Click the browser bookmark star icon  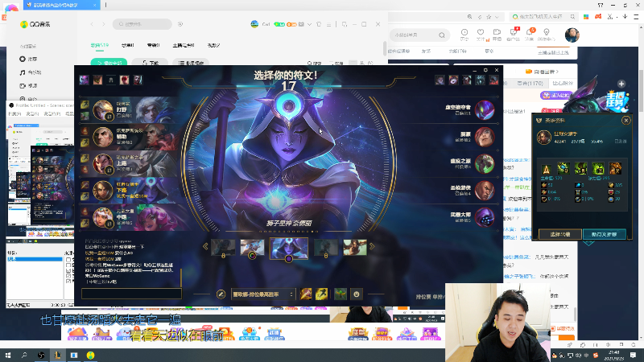coord(489,17)
